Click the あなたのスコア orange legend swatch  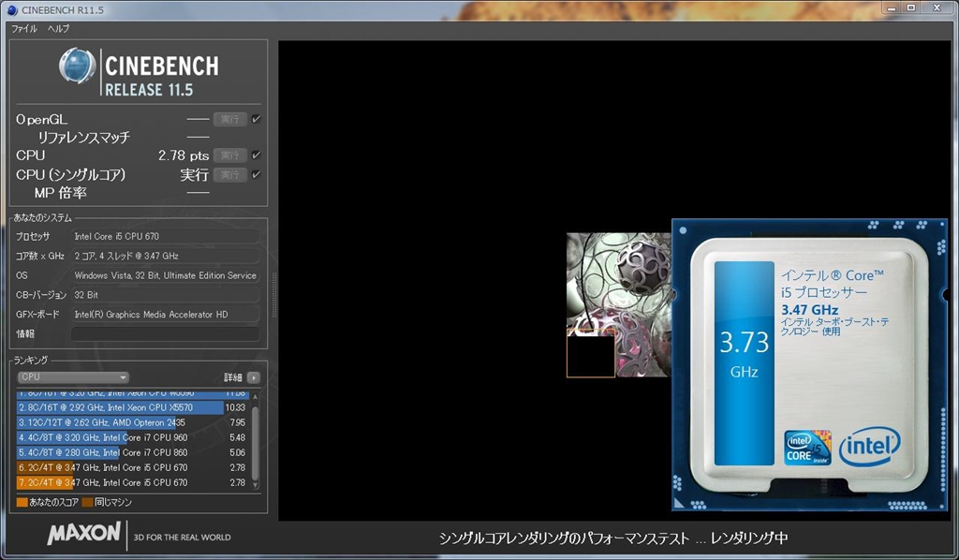coord(22,503)
